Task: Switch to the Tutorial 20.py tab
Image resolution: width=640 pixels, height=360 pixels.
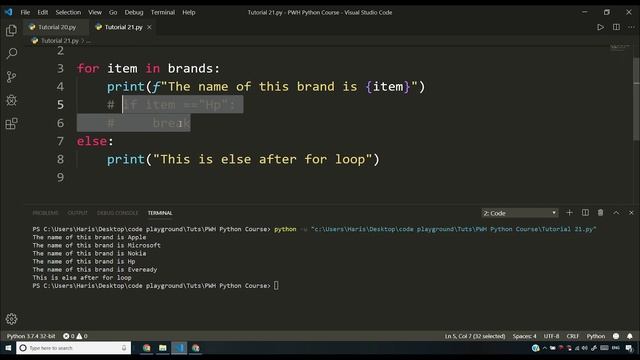Action: tap(57, 27)
